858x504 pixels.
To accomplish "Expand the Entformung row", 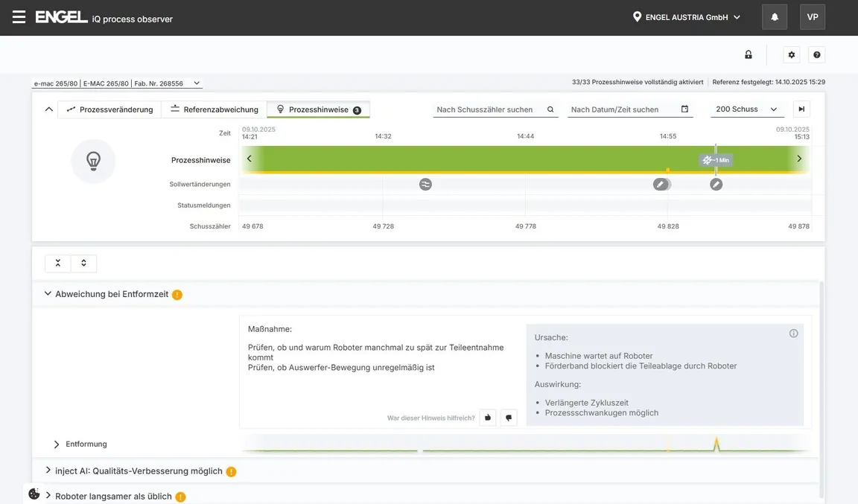I will tap(57, 444).
